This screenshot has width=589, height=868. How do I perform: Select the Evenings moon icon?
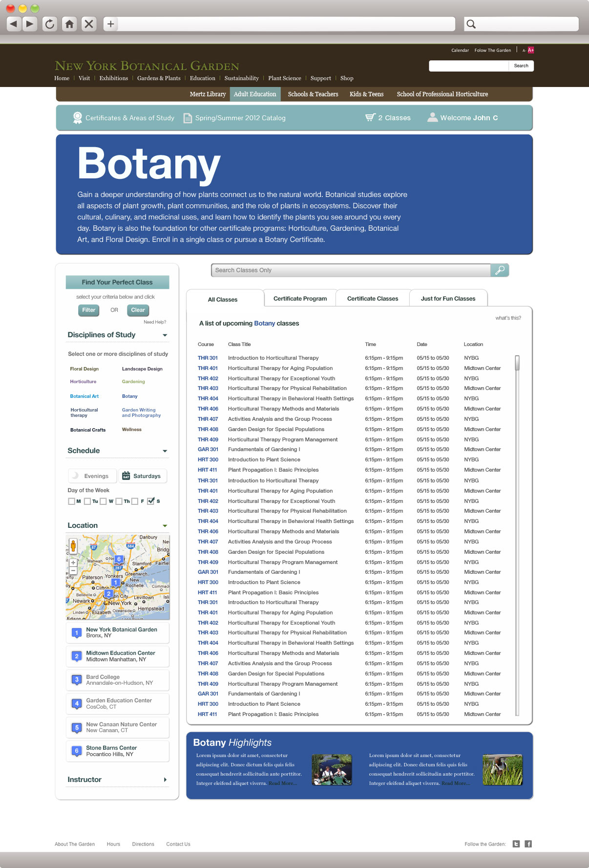75,476
